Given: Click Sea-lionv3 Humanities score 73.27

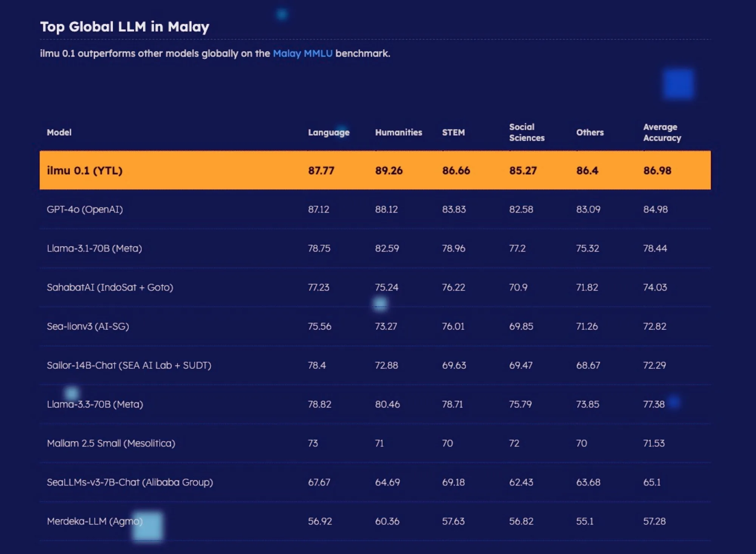Looking at the screenshot, I should coord(386,326).
